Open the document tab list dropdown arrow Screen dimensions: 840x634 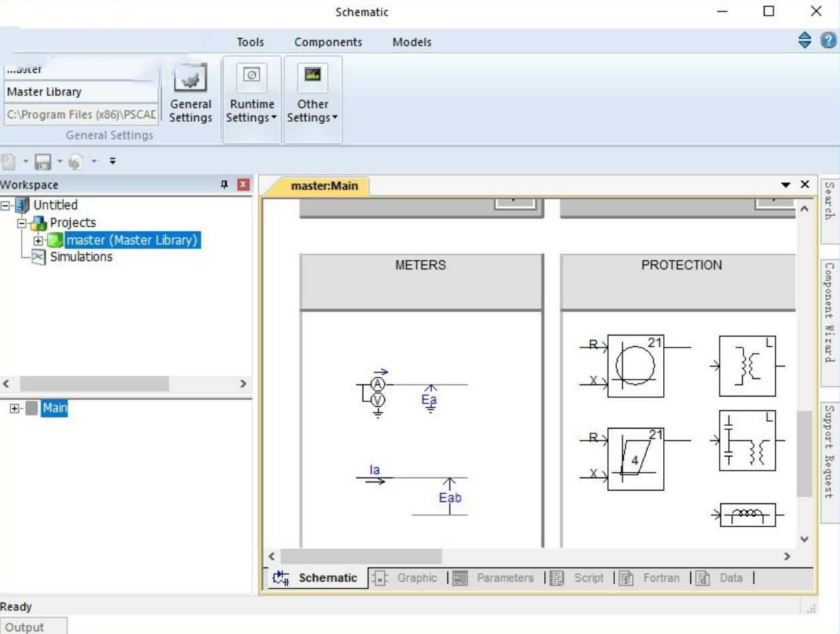pyautogui.click(x=786, y=185)
